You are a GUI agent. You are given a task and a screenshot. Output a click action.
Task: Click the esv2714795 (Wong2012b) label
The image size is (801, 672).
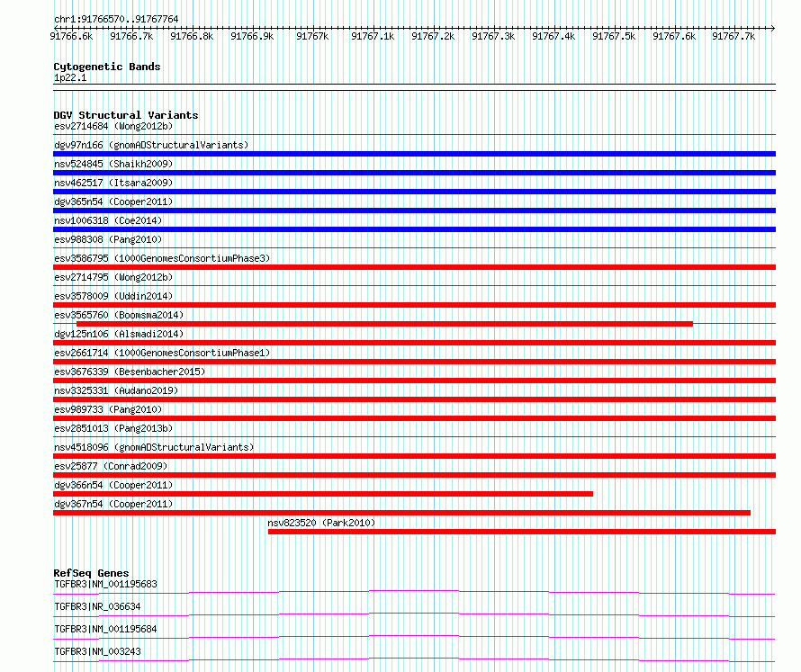coord(113,277)
